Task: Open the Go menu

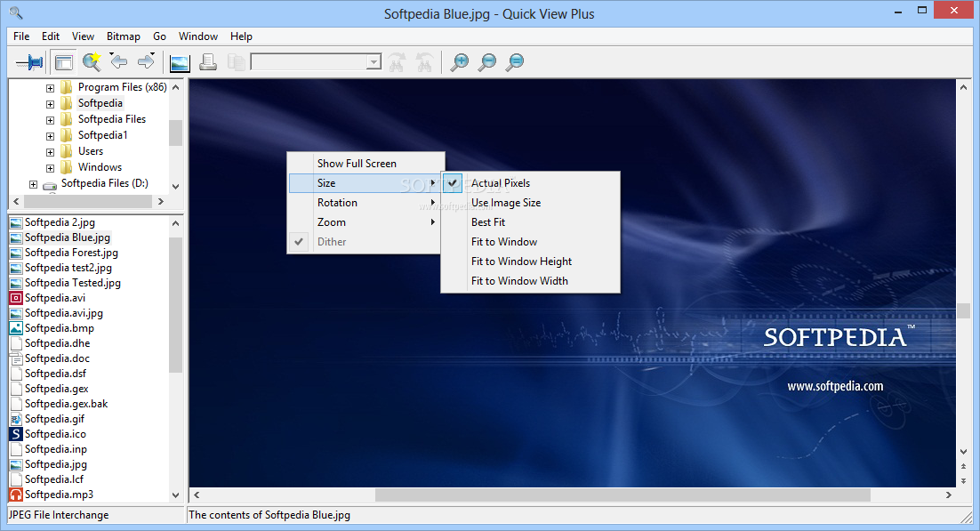Action: [159, 36]
